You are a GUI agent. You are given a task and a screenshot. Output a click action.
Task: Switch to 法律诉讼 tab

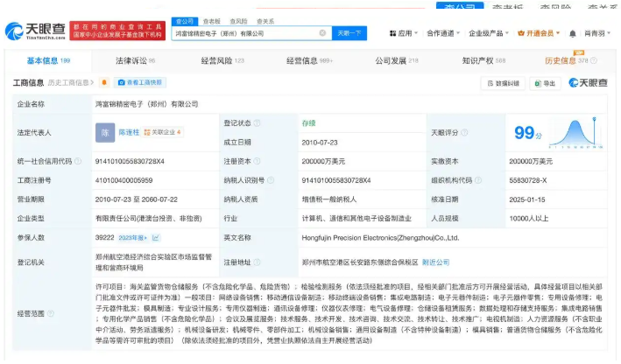136,60
